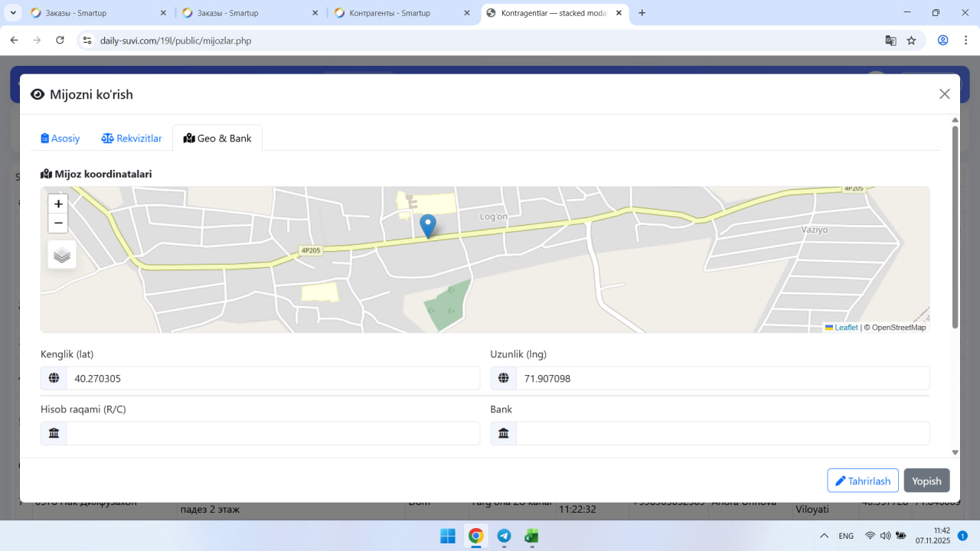Expand the browser tab search dropdown
This screenshot has height=551, width=980.
tap(14, 13)
